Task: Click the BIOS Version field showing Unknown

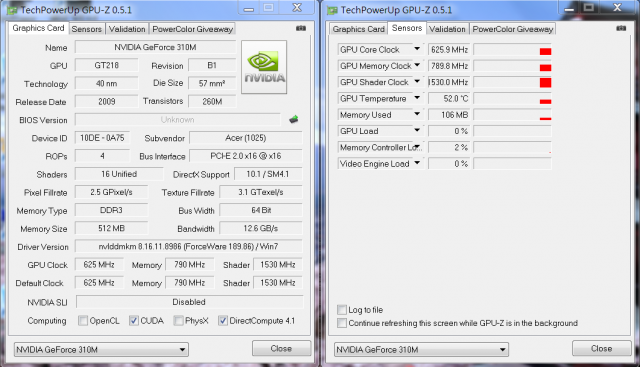Action: coord(178,120)
